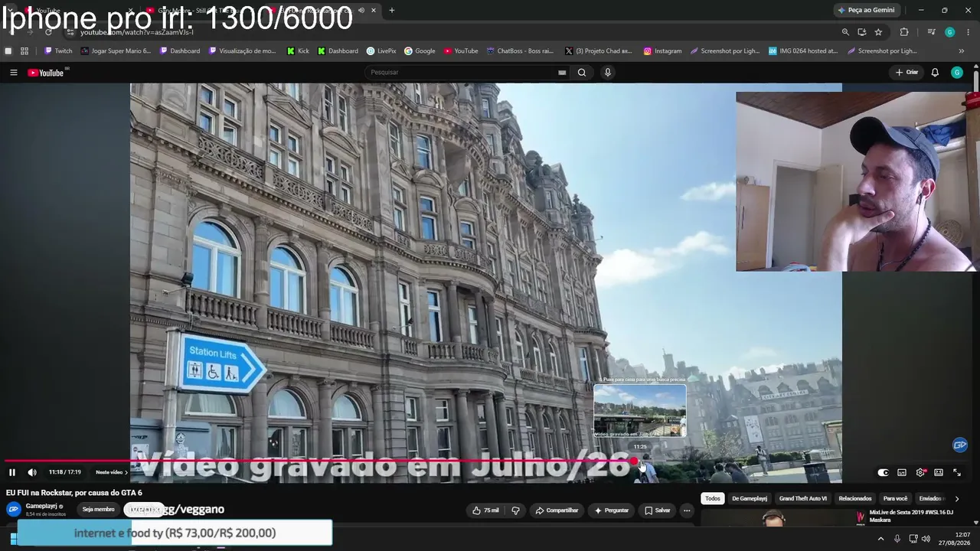The image size is (980, 551).
Task: Like the video (75 mil)
Action: coord(485,510)
